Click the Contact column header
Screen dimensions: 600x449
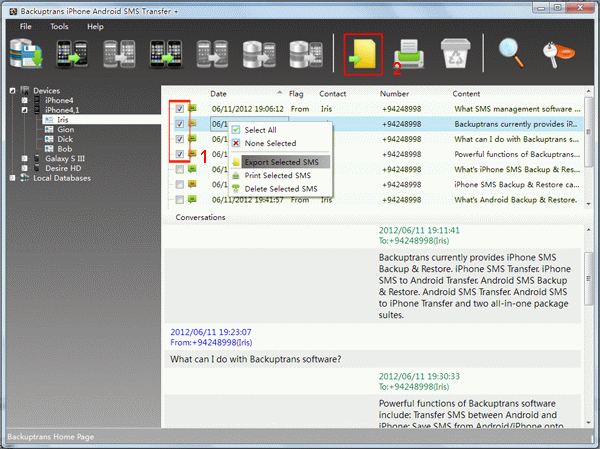pyautogui.click(x=333, y=94)
